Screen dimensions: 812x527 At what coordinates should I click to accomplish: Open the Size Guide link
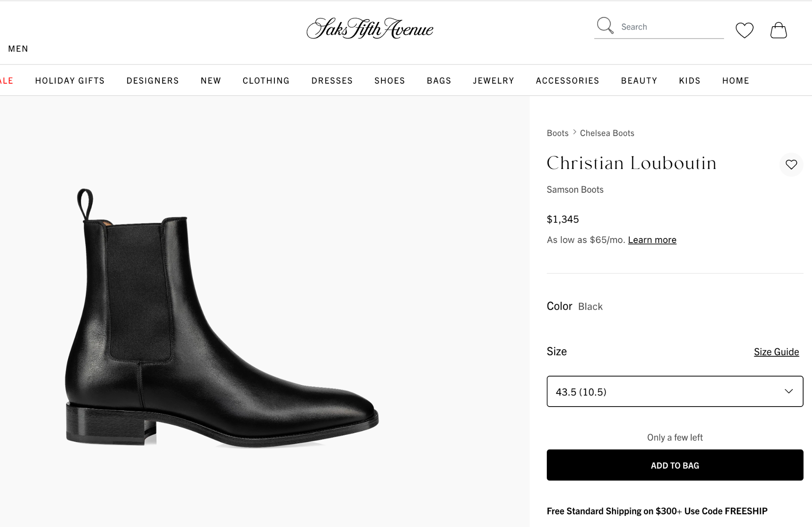coord(776,351)
